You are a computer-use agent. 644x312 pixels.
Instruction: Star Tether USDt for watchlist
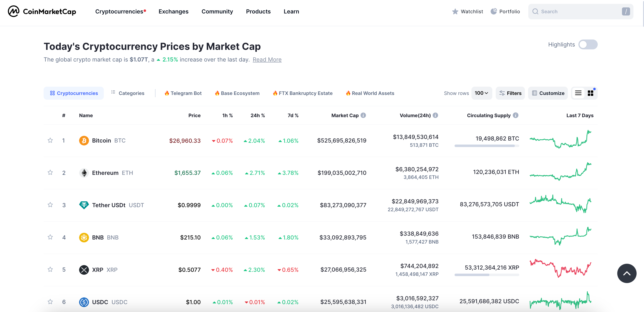[50, 205]
